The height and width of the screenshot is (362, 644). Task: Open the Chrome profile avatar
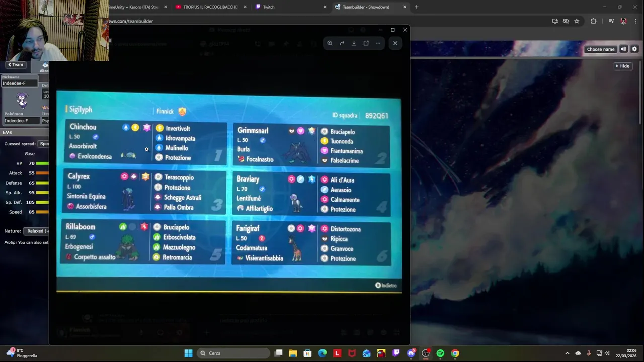click(x=623, y=21)
